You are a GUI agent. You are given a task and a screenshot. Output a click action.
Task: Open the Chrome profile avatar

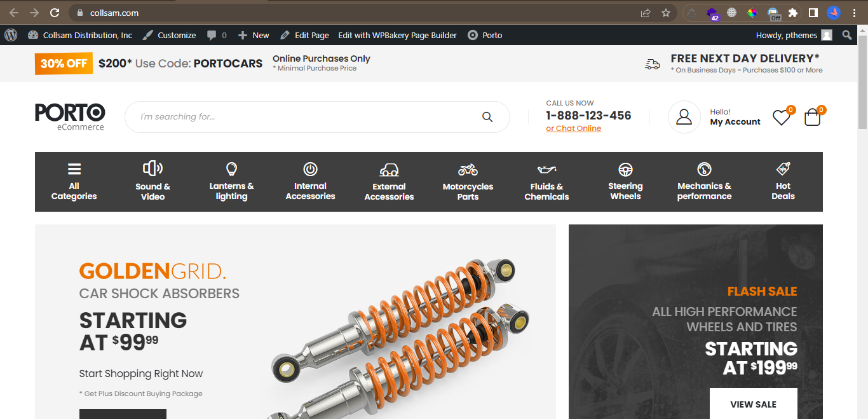click(x=834, y=13)
